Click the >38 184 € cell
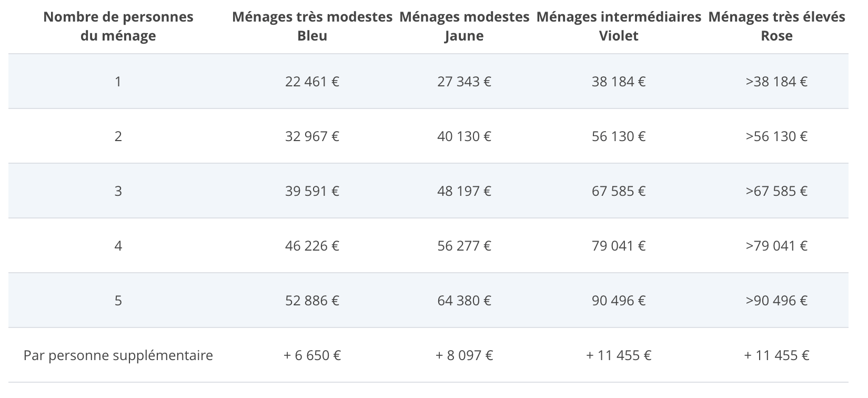This screenshot has width=868, height=398. [776, 82]
